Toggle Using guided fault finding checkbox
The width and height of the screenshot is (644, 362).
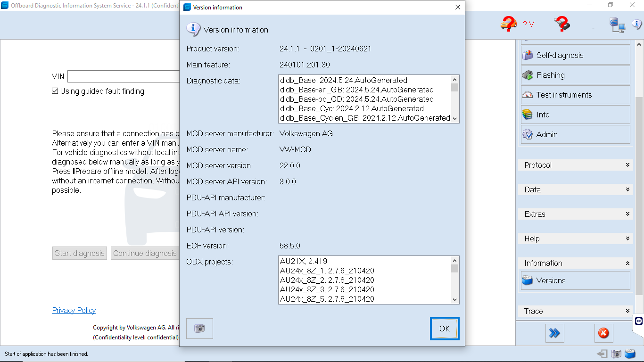(x=55, y=91)
